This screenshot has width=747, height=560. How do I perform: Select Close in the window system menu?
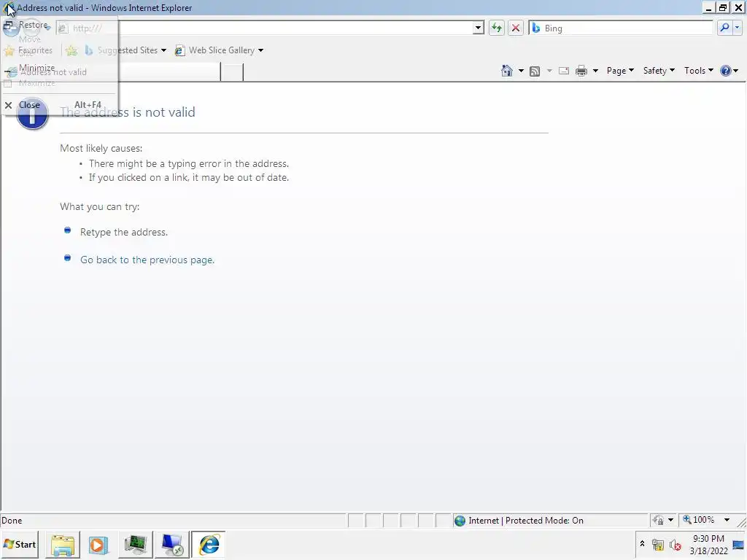click(x=59, y=105)
